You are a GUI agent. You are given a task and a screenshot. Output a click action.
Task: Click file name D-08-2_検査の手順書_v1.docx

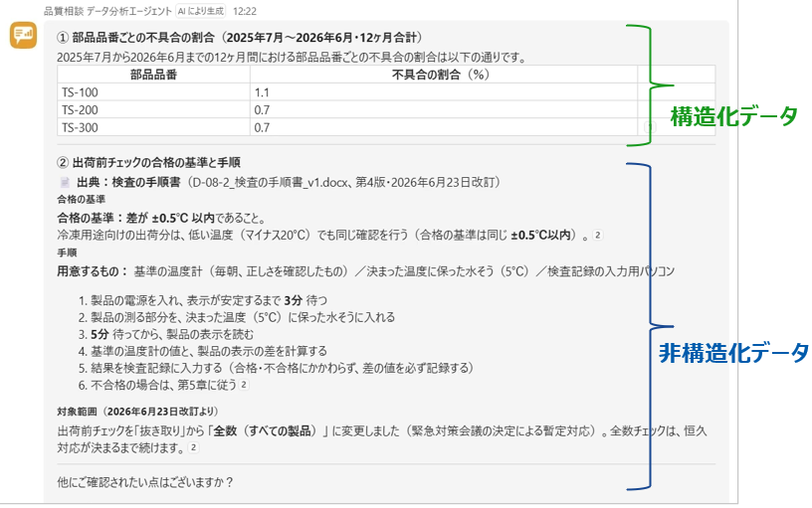coord(271,183)
